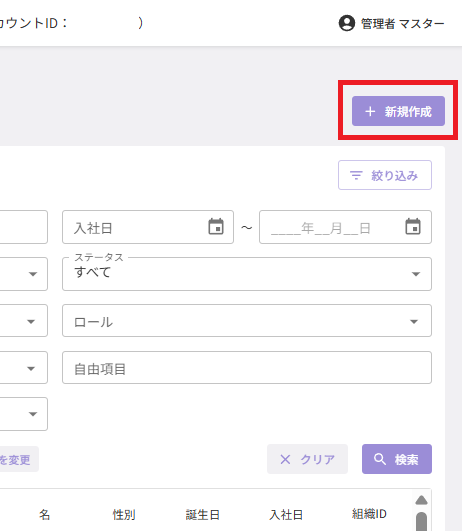Open the calendar picker in the 入社日 start field
Viewport: 462px width, 531px height.
216,227
